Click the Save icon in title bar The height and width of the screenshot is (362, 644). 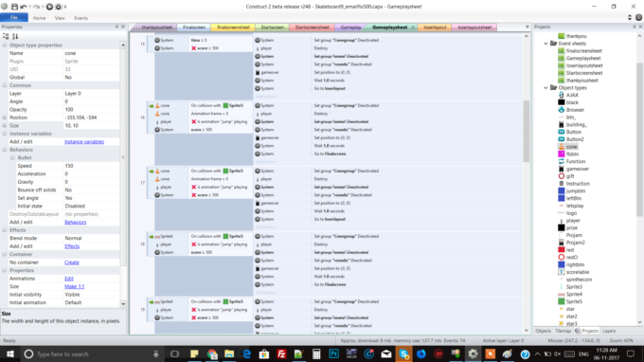pyautogui.click(x=14, y=7)
